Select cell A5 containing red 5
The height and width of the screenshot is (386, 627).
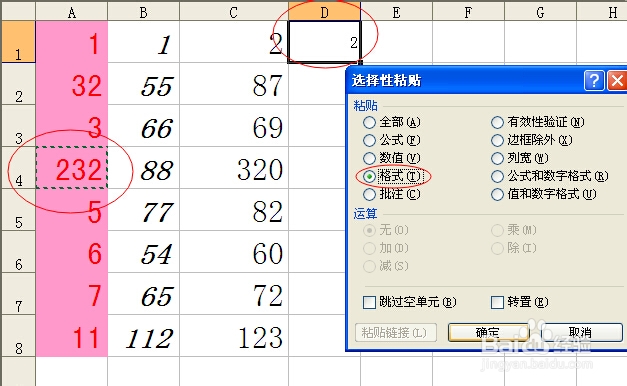[72, 210]
